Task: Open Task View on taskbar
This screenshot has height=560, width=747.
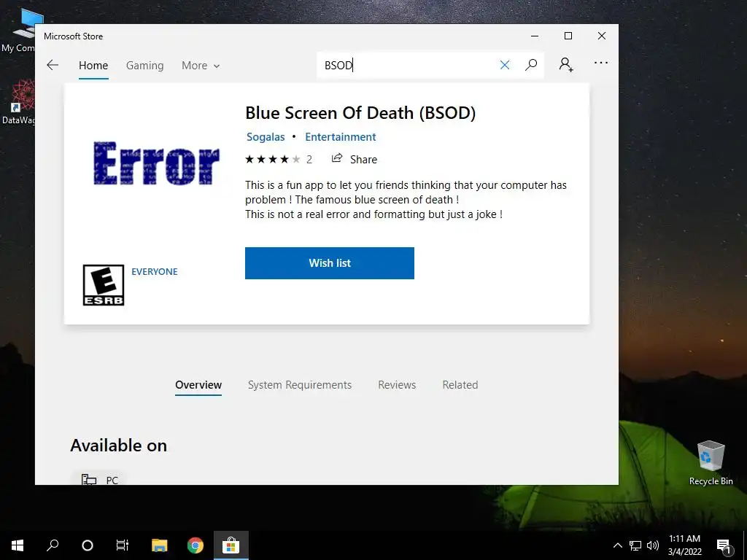Action: tap(123, 545)
